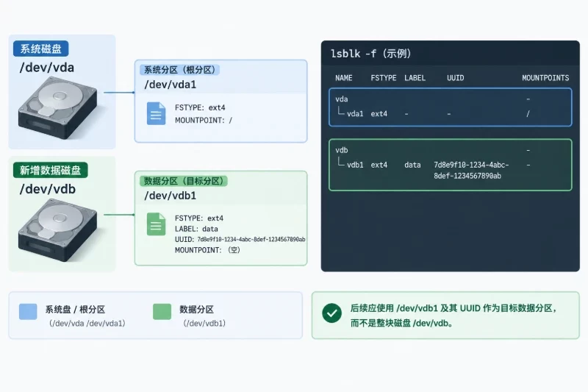Screen dimensions: 588x392
Task: Click the green checkmark circle icon
Action: [332, 313]
